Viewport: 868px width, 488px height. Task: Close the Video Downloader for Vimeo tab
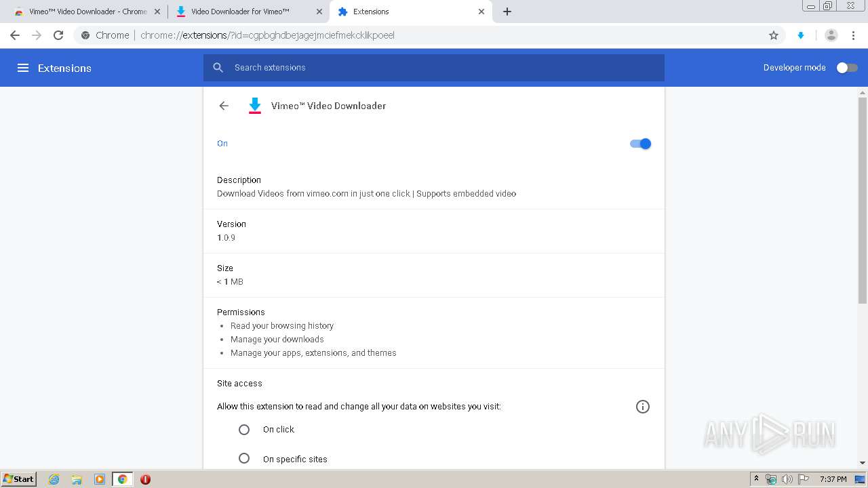[x=319, y=12]
